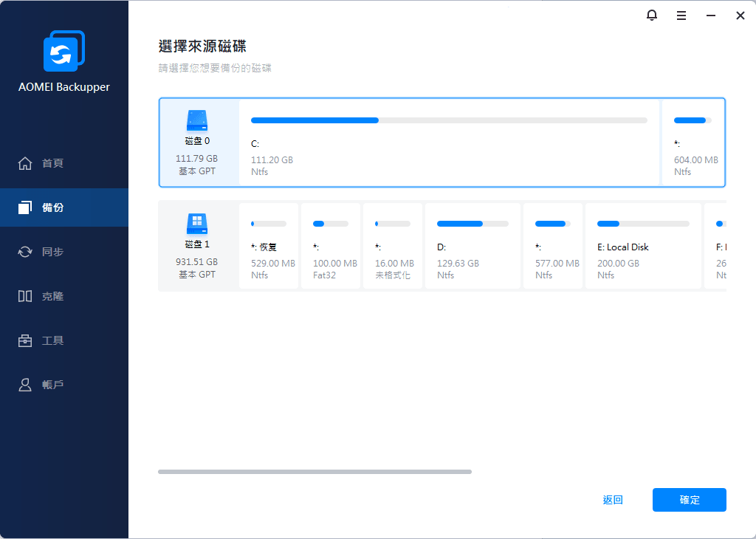Click the horizontal scrollbar at the bottom
756x539 pixels.
315,472
